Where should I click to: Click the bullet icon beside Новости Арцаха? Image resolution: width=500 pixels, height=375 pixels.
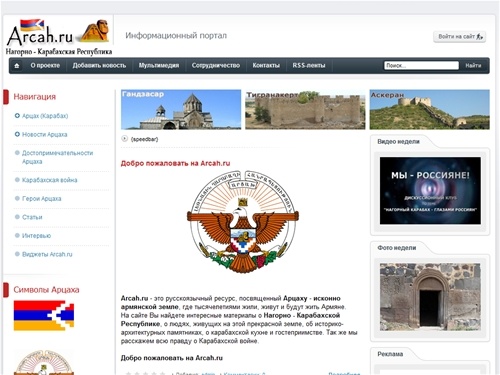point(17,134)
